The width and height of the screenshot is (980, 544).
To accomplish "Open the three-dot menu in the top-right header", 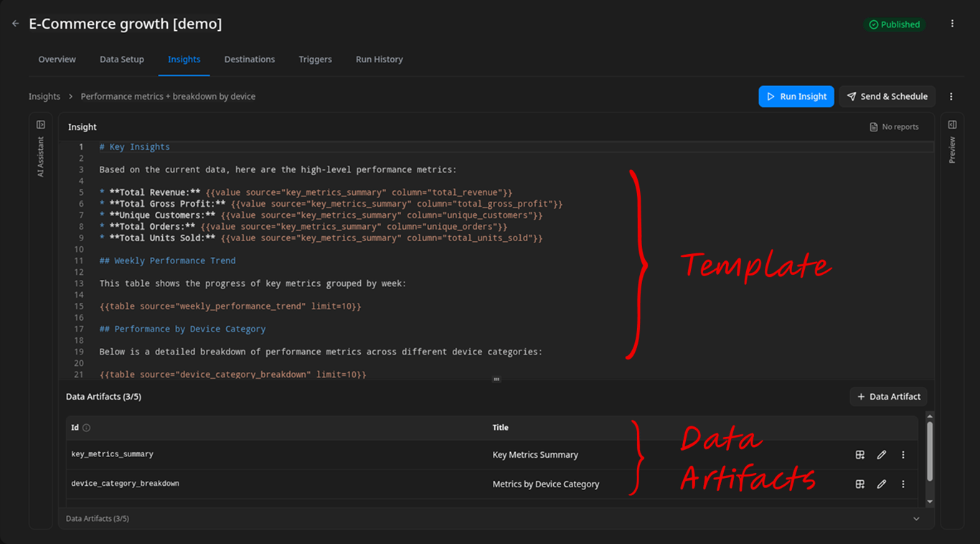I will pyautogui.click(x=952, y=23).
